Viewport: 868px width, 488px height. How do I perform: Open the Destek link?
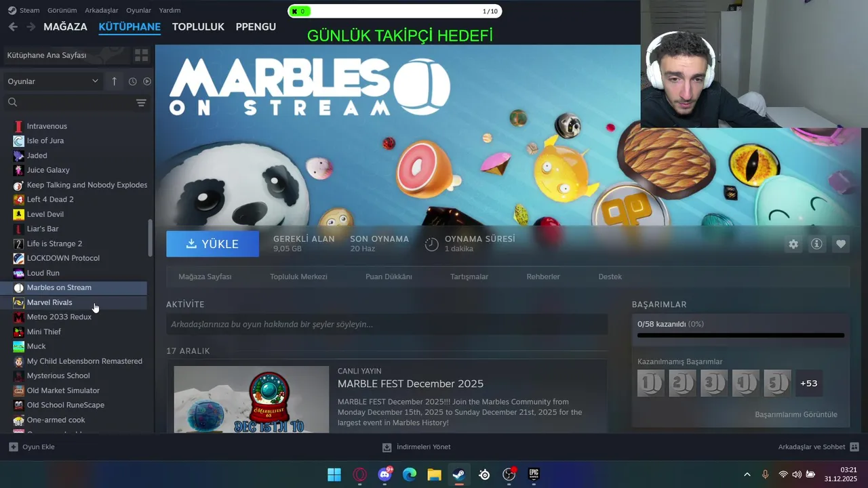610,277
